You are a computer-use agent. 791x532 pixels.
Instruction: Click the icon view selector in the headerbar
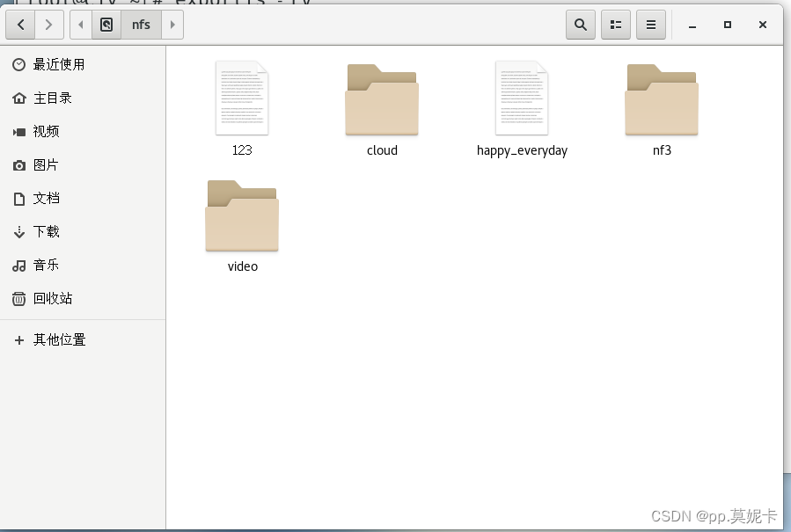615,25
